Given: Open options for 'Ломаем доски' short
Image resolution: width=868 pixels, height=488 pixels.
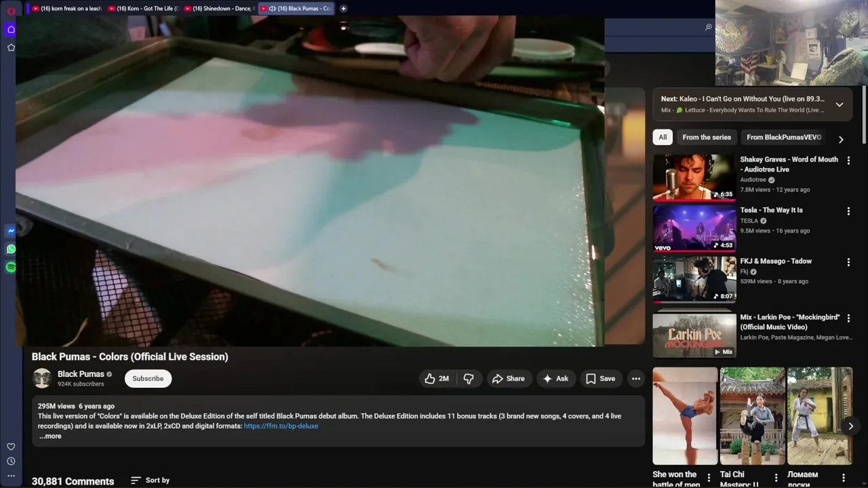Looking at the screenshot, I should pos(844,478).
